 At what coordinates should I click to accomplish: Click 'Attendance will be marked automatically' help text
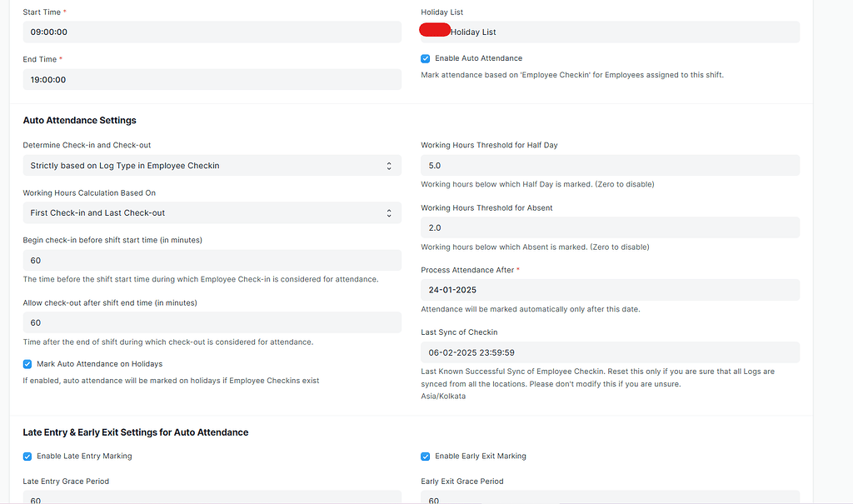[531, 309]
